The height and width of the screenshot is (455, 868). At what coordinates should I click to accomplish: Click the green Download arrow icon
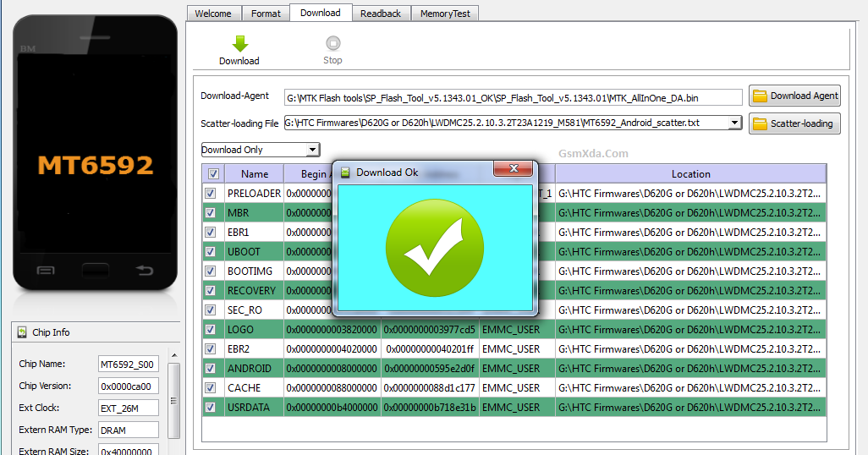pos(239,44)
